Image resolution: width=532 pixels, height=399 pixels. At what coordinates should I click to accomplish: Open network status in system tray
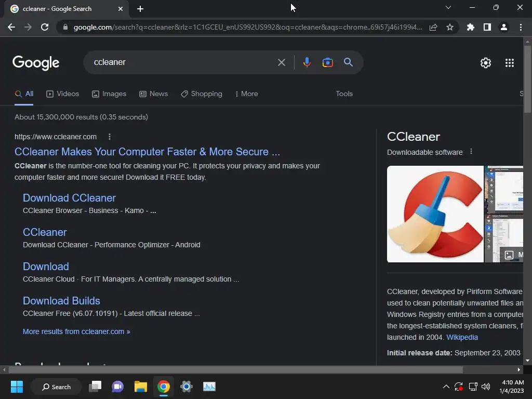tap(473, 387)
